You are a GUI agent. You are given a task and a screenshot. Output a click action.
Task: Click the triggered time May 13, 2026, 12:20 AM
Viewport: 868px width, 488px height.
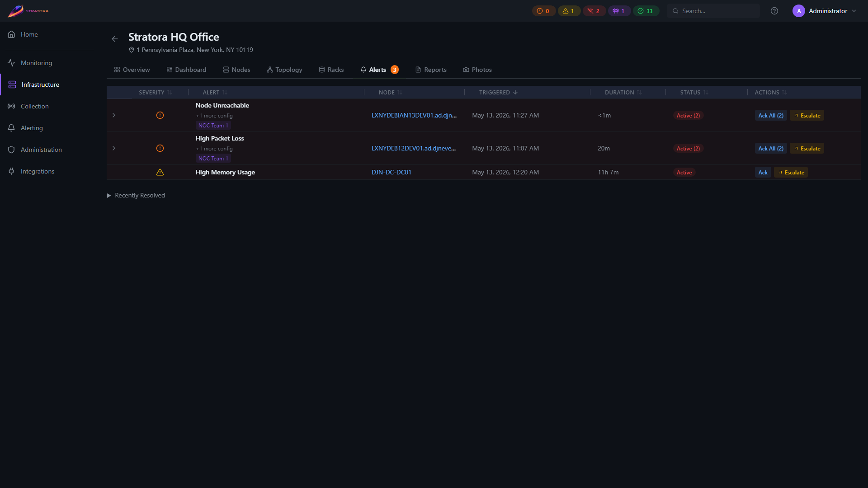pos(505,172)
